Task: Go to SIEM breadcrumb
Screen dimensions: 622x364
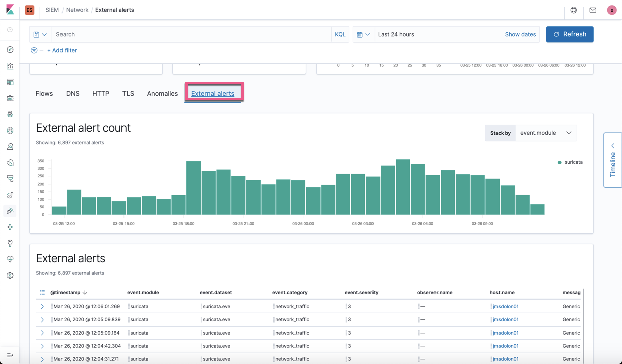Action: 52,10
